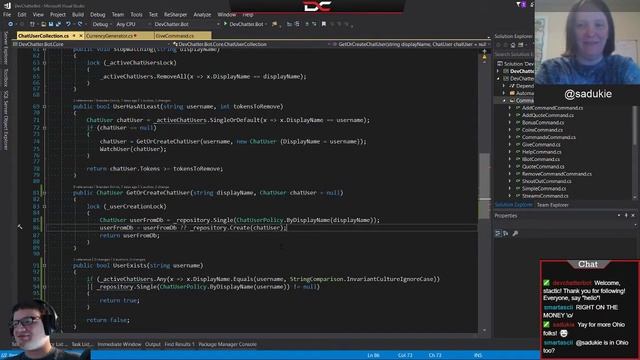Image resolution: width=640 pixels, height=360 pixels.
Task: Open the ChatUserCollection type navigation dropdown
Action: 252,44
